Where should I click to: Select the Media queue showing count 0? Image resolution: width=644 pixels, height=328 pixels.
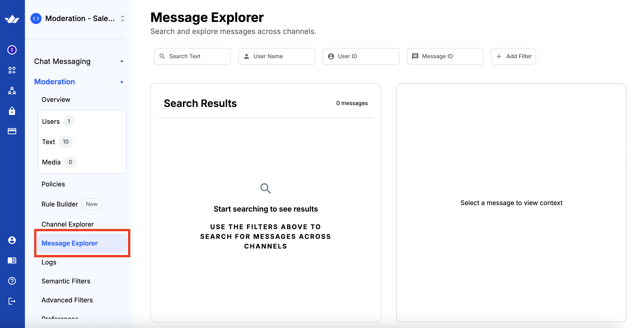(x=51, y=162)
